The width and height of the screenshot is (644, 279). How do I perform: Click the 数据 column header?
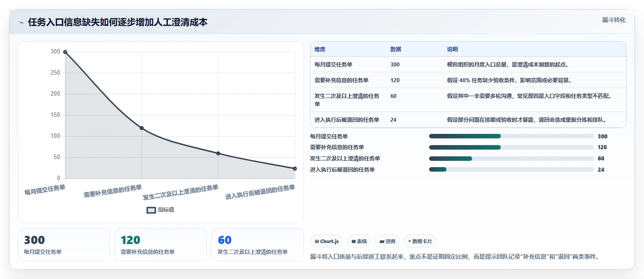[396, 49]
